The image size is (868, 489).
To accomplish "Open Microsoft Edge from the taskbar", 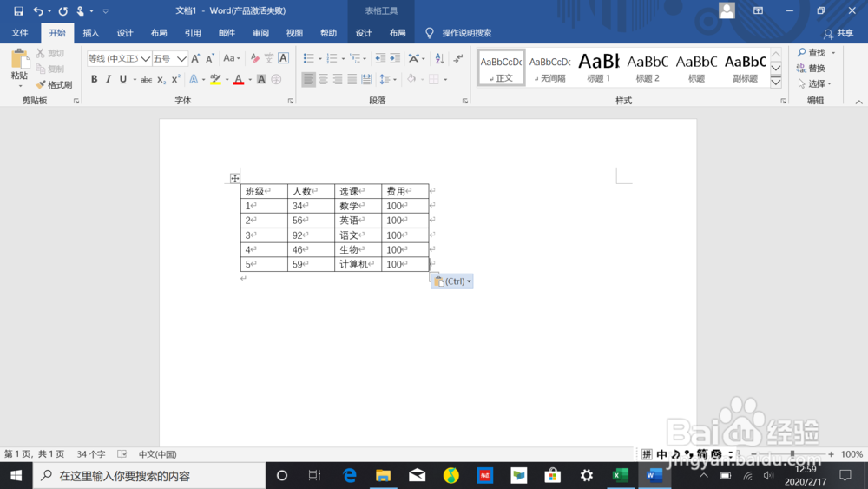I will (349, 476).
